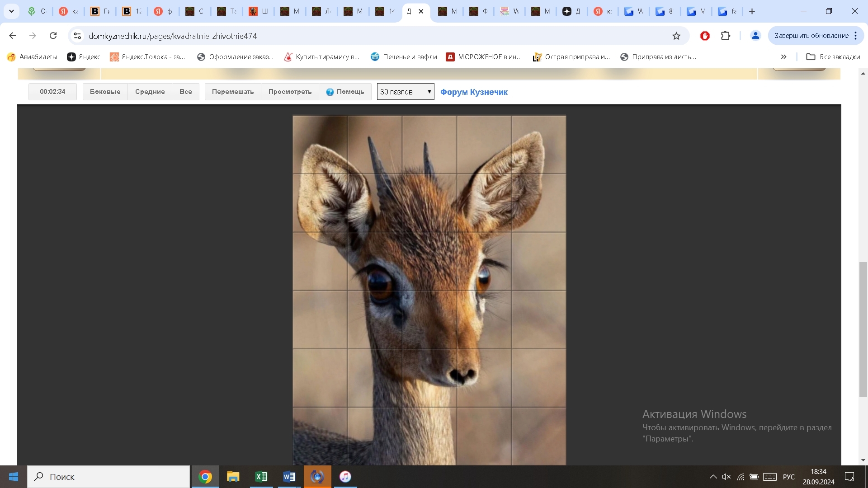Switch to the VK tab labeled Гı
Screen dimensions: 868x488
pos(100,11)
